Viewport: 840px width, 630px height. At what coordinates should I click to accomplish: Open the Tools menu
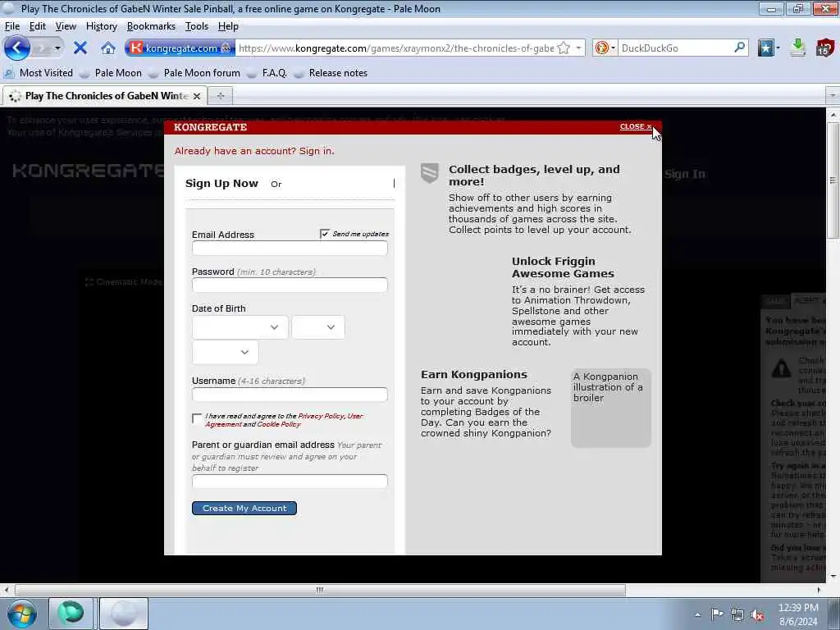point(197,26)
